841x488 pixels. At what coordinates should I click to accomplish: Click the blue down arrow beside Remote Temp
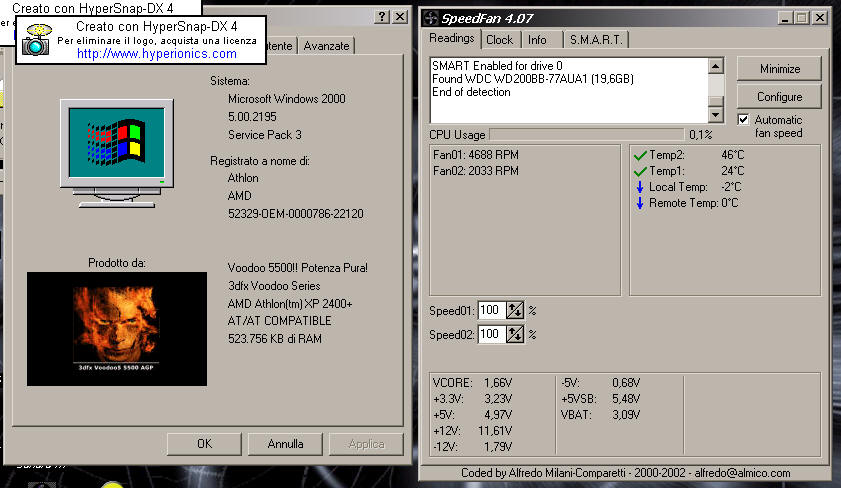pyautogui.click(x=640, y=203)
